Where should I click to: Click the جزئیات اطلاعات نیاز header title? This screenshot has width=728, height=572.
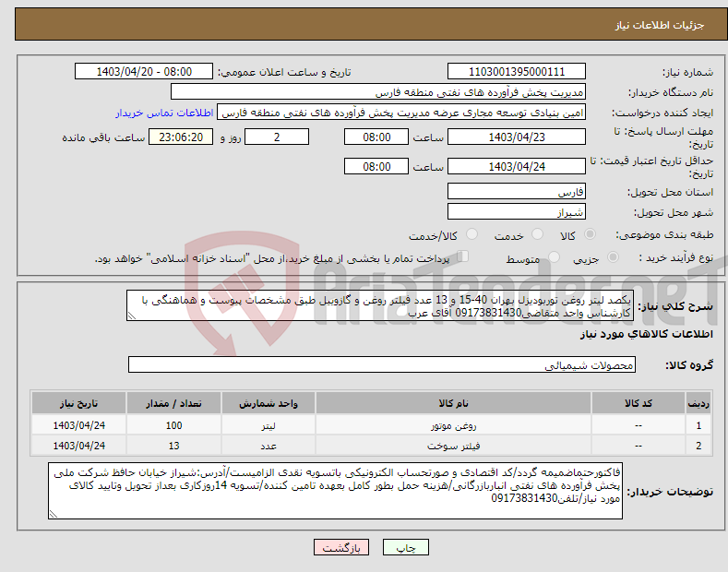click(x=660, y=25)
